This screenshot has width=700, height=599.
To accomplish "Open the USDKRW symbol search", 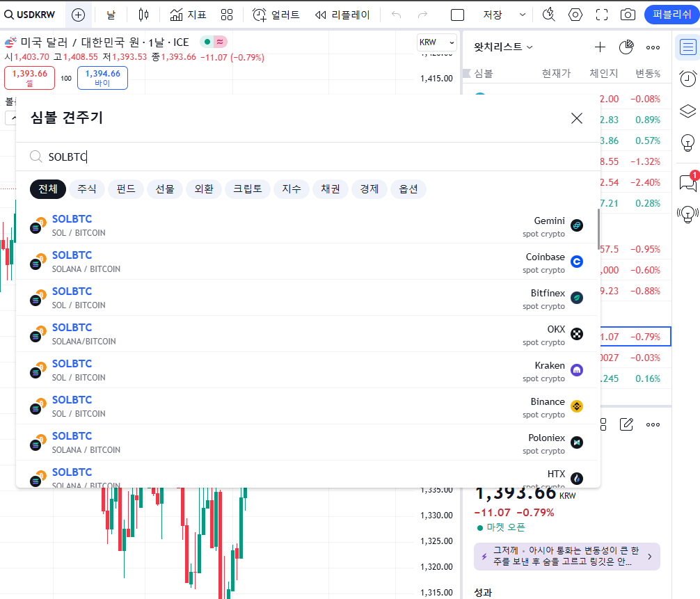I will [x=30, y=15].
